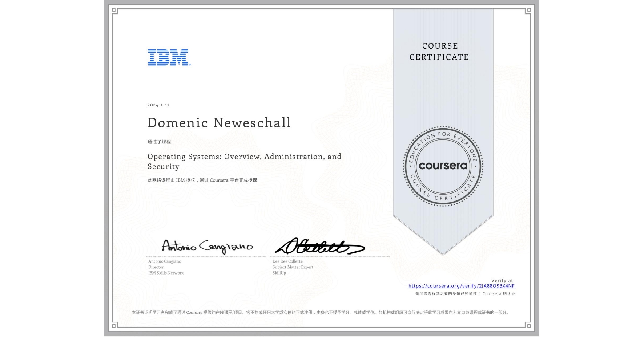This screenshot has height=337, width=644.
Task: Click the course title text
Action: tap(244, 161)
